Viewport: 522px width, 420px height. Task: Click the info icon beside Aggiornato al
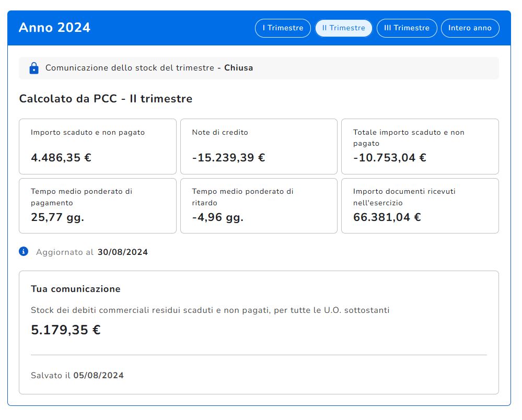click(x=24, y=251)
